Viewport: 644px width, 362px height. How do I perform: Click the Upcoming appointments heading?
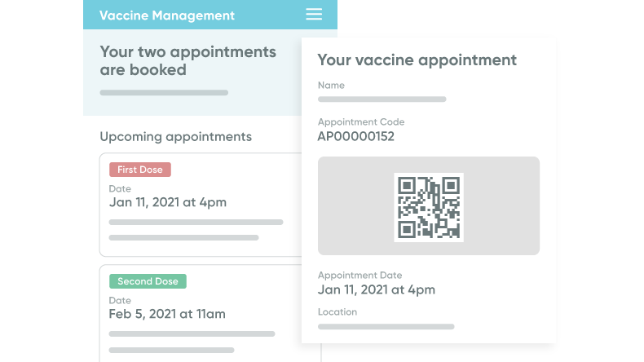pyautogui.click(x=175, y=136)
